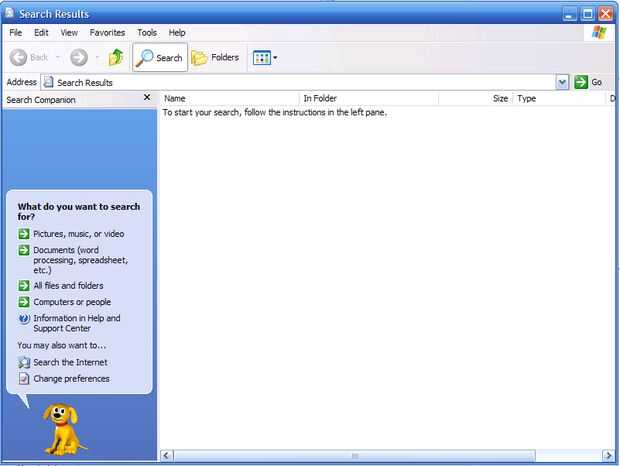This screenshot has height=466, width=620.
Task: Minimize the Search Results window
Action: (x=569, y=14)
